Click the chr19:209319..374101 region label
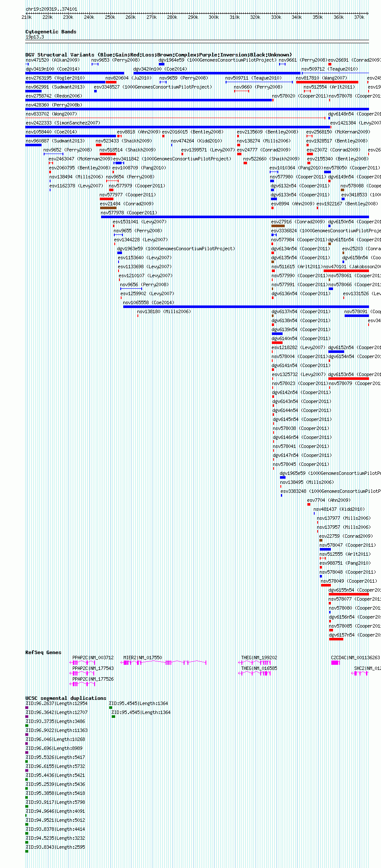 51,9
